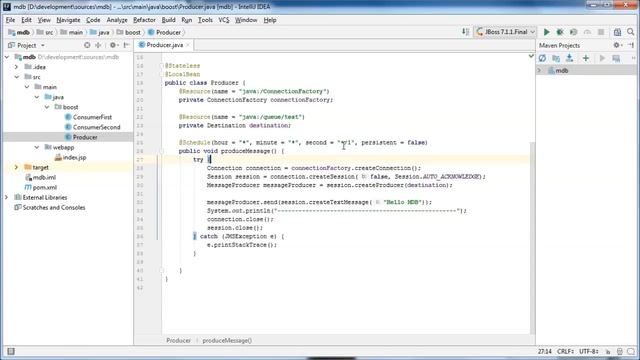Hide the Maven Projects panel
The image size is (640, 360).
[631, 45]
